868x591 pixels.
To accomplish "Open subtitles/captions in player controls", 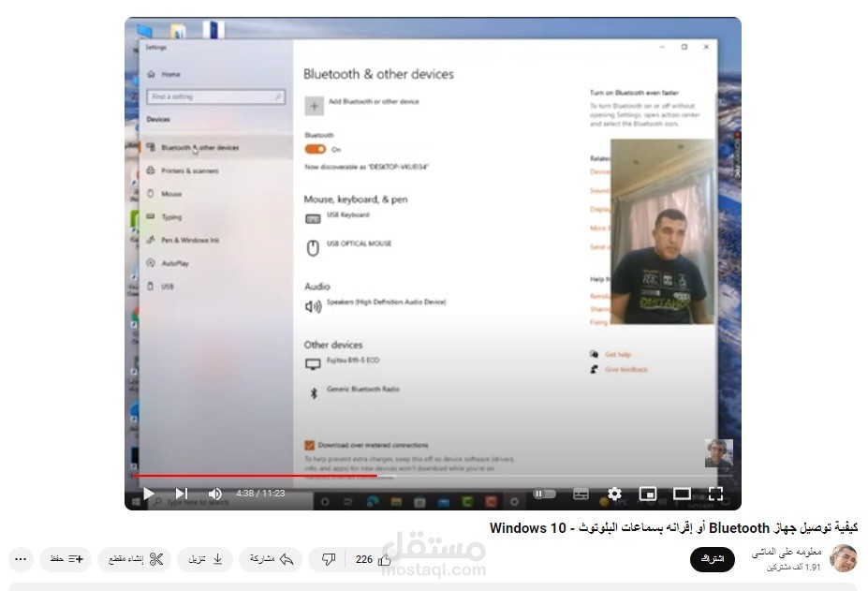I will pyautogui.click(x=581, y=494).
